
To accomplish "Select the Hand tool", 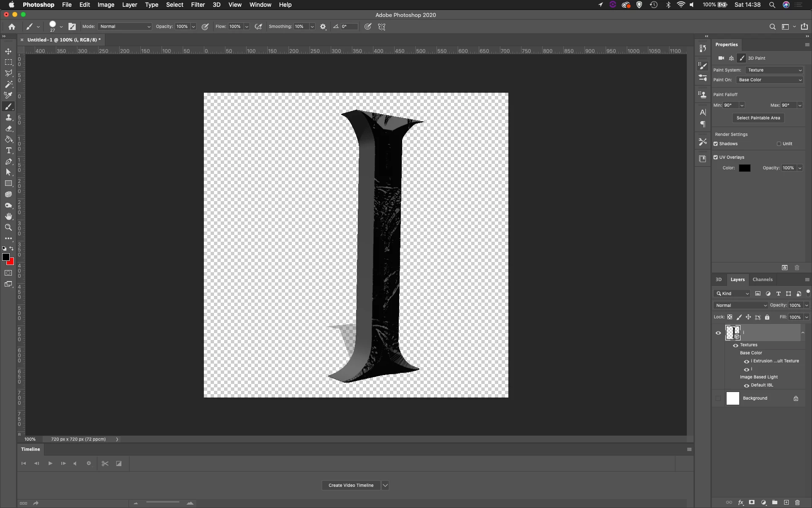I will tap(8, 216).
